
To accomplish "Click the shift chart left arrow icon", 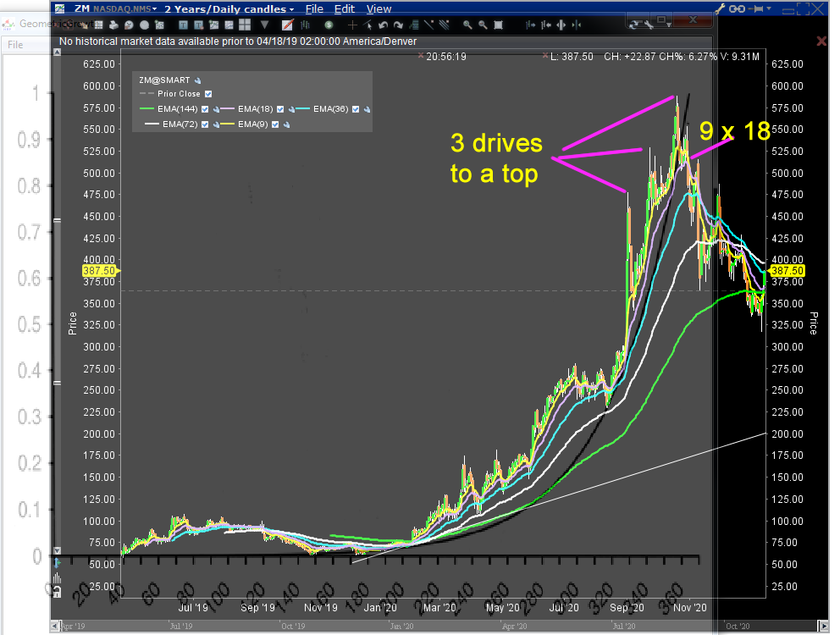I will tap(546, 25).
